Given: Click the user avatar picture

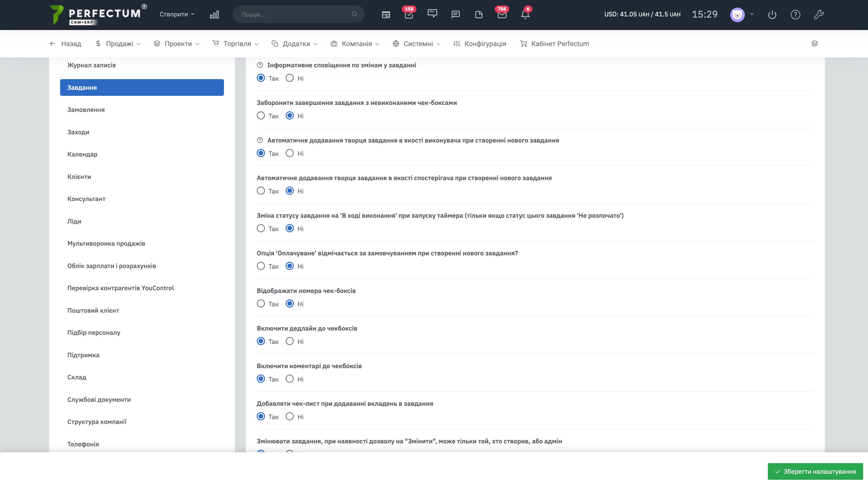Looking at the screenshot, I should pos(737,15).
